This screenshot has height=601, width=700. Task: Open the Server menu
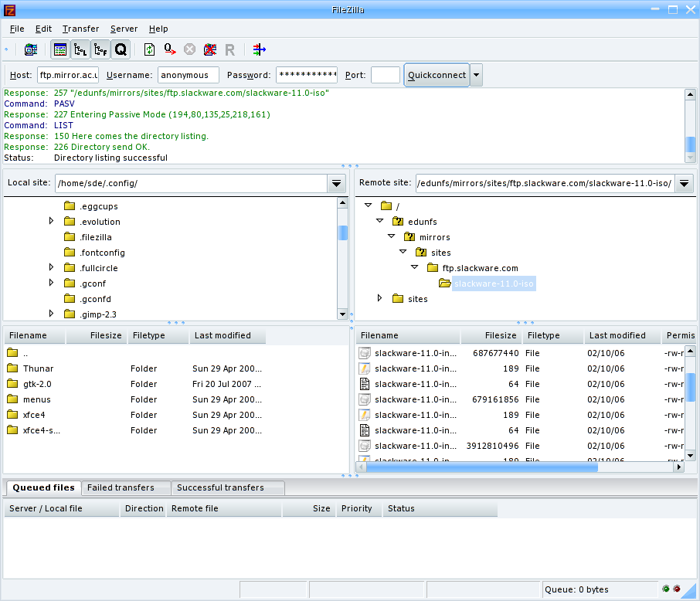(124, 29)
